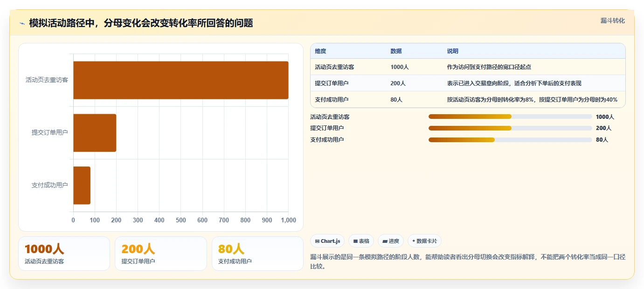Open the 200人 data card

tap(161, 254)
